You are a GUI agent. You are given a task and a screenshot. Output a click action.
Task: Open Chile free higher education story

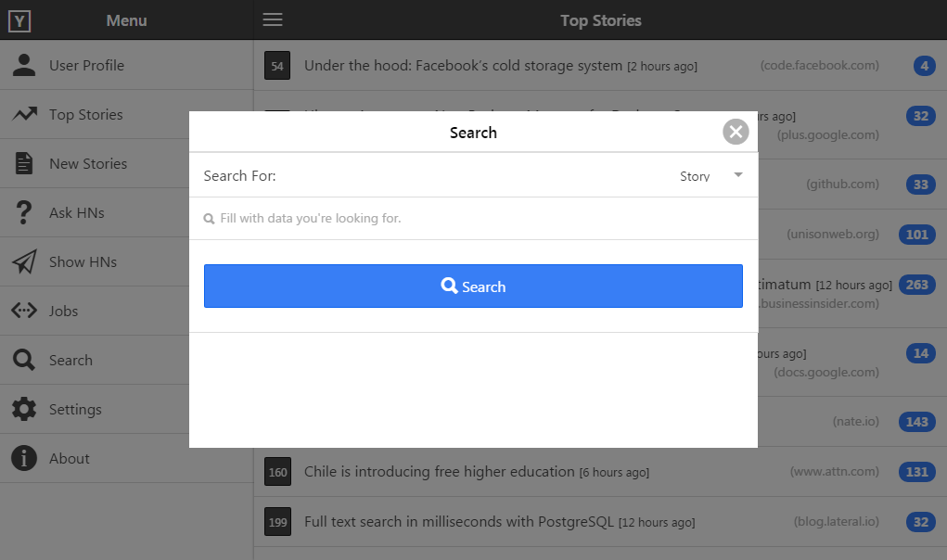coord(439,472)
